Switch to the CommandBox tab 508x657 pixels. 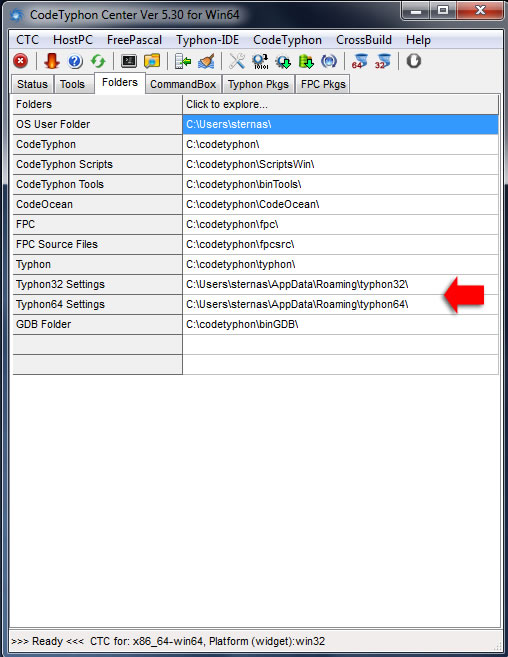(183, 84)
